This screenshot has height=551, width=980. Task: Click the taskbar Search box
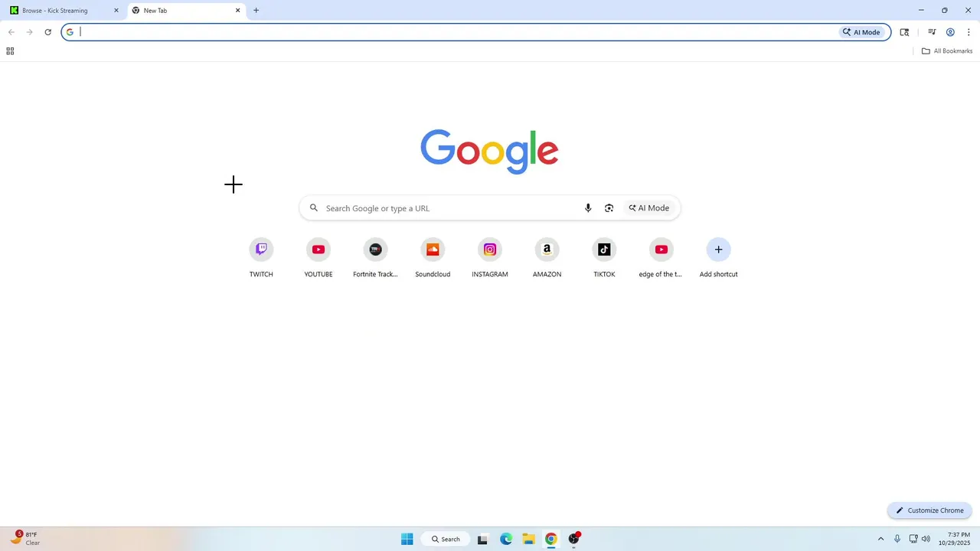tap(446, 539)
